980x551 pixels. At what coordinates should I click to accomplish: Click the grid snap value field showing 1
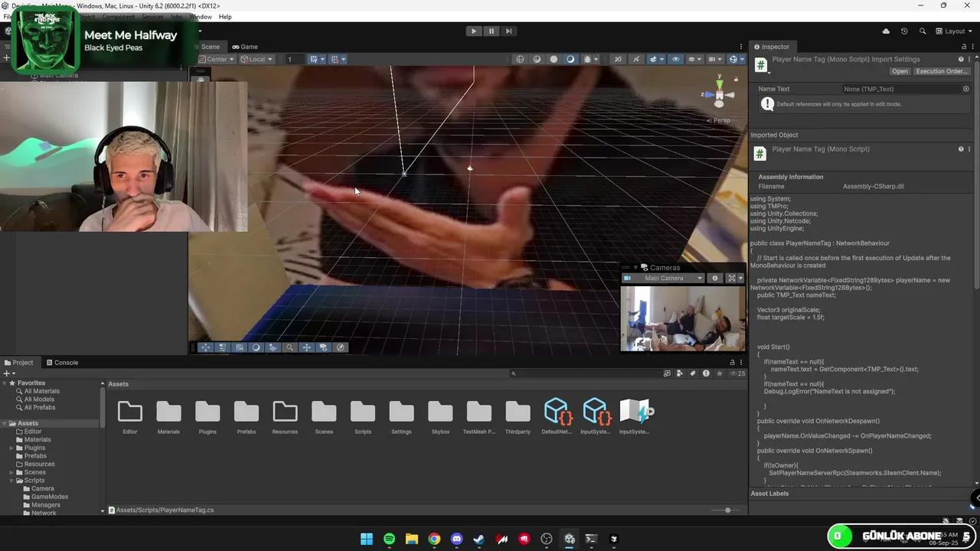(x=294, y=60)
